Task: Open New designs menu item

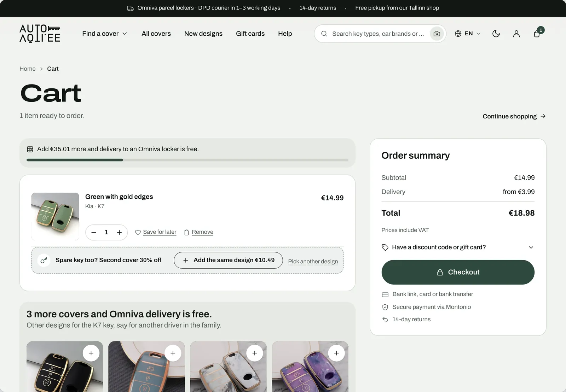Action: [x=203, y=34]
